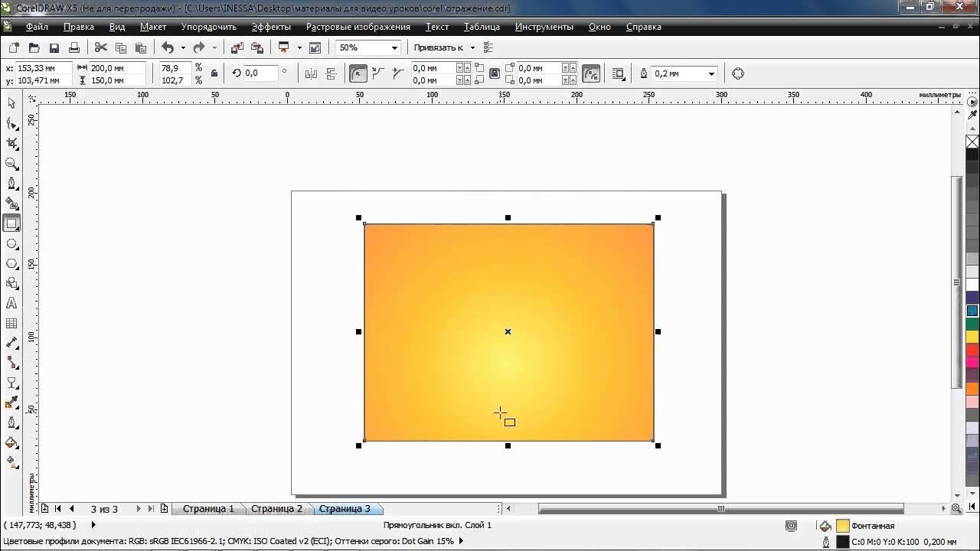This screenshot has height=551, width=980.
Task: Open the Привязать к dropdown
Action: point(472,47)
